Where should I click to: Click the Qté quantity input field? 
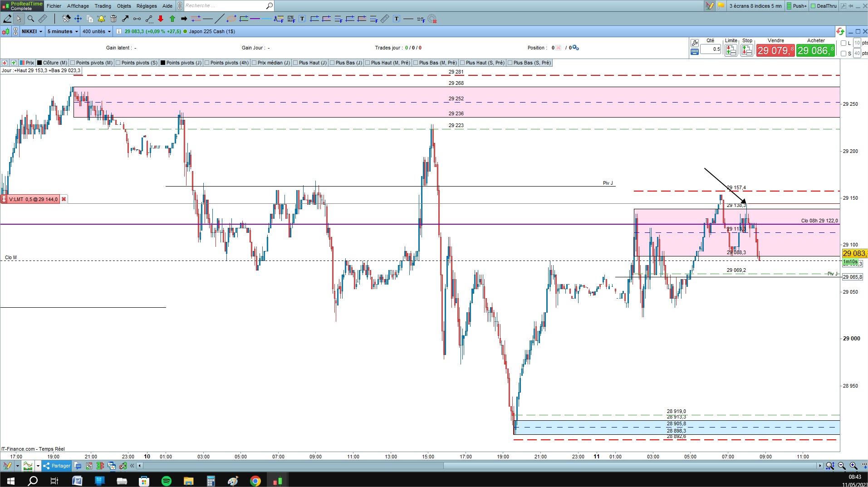click(x=711, y=49)
